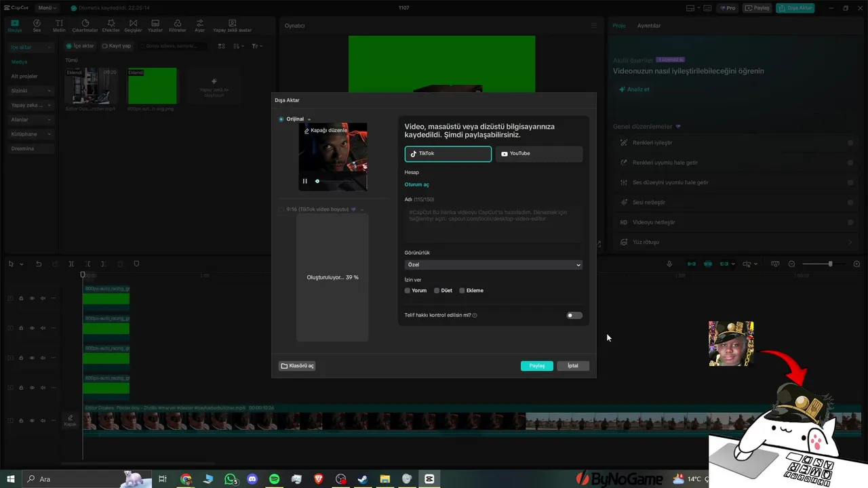Open the Çıkartmalar stickers tool
868x488 pixels.
(85, 26)
